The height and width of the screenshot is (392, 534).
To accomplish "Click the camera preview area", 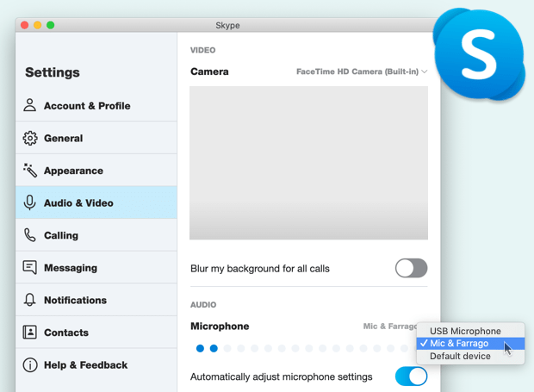I will pyautogui.click(x=308, y=163).
